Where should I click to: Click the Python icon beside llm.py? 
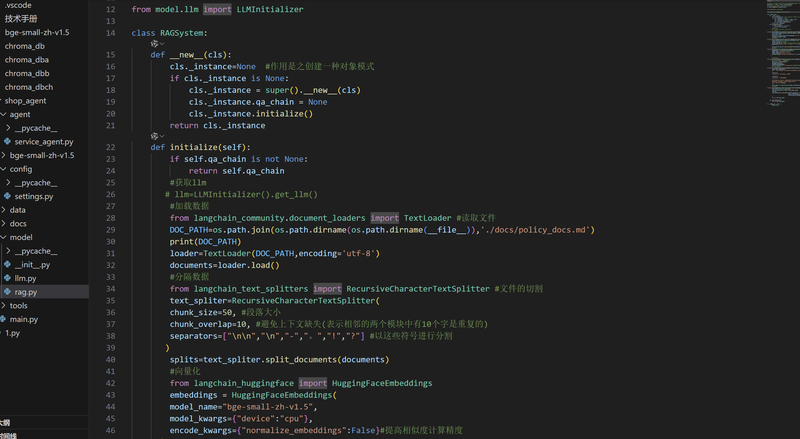(7, 278)
